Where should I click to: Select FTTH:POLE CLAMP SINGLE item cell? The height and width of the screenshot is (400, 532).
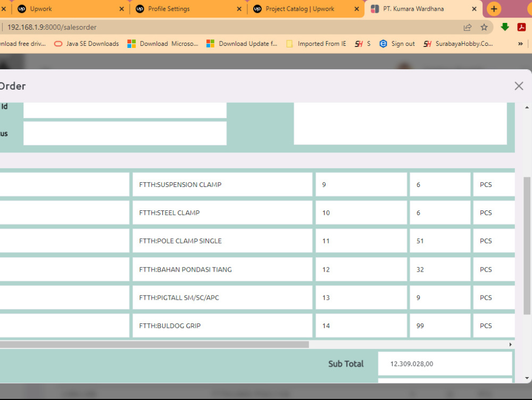click(222, 241)
